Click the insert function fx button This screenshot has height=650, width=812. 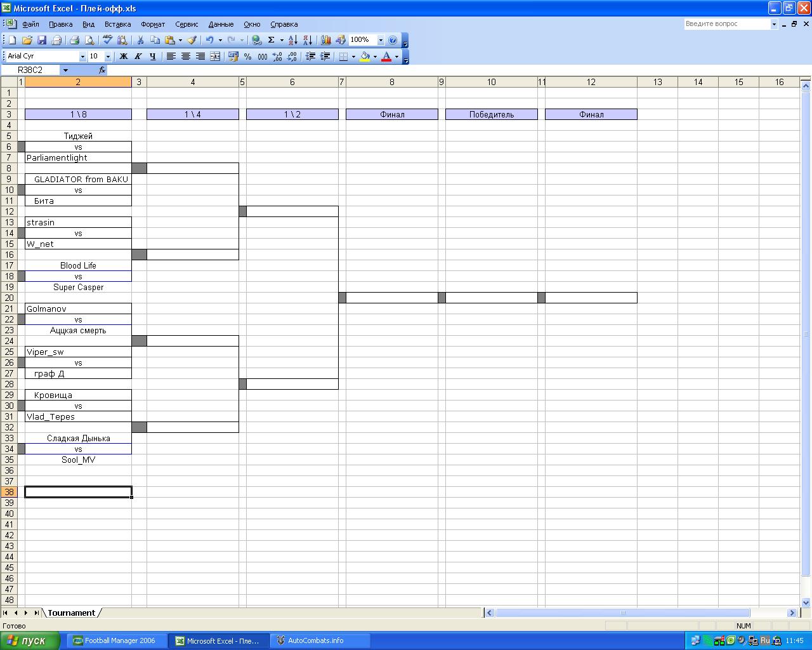[x=102, y=70]
